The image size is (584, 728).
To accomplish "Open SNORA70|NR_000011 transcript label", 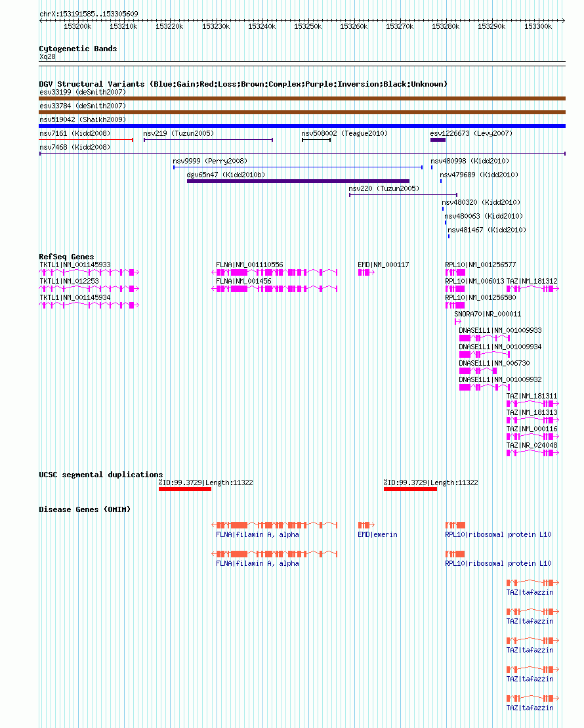I will point(488,314).
